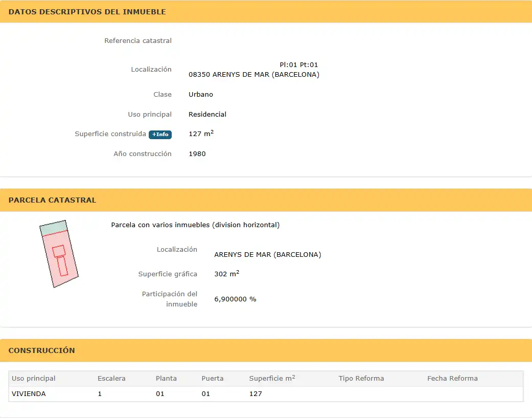Click the "Residencial" use value

pyautogui.click(x=207, y=115)
